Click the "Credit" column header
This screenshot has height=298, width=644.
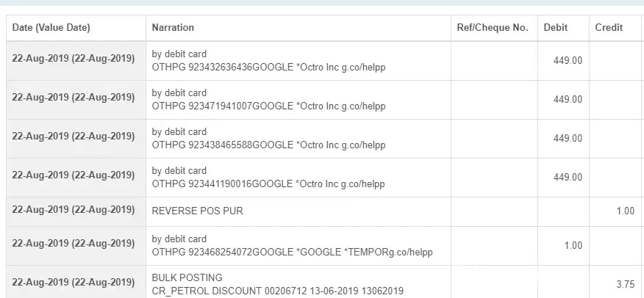click(x=609, y=28)
